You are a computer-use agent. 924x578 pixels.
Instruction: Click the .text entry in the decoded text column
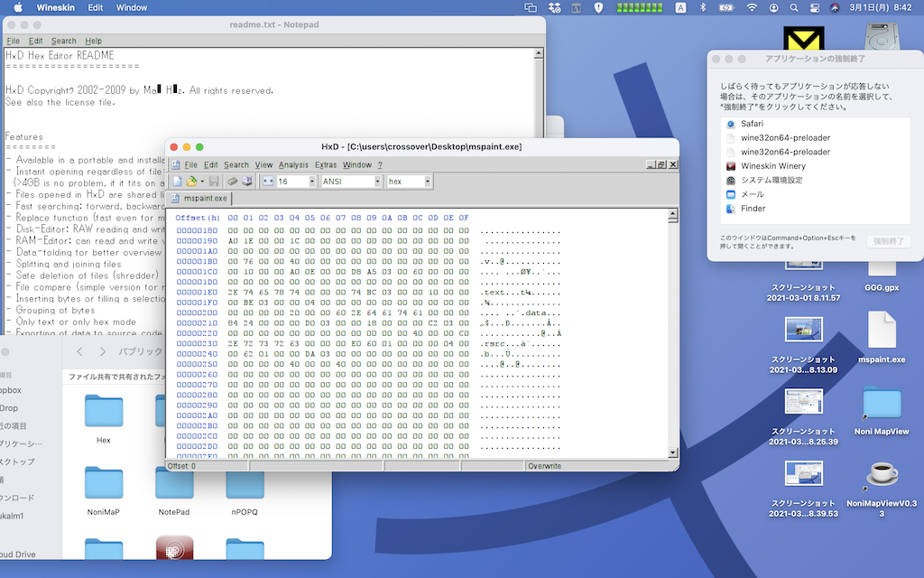(494, 293)
